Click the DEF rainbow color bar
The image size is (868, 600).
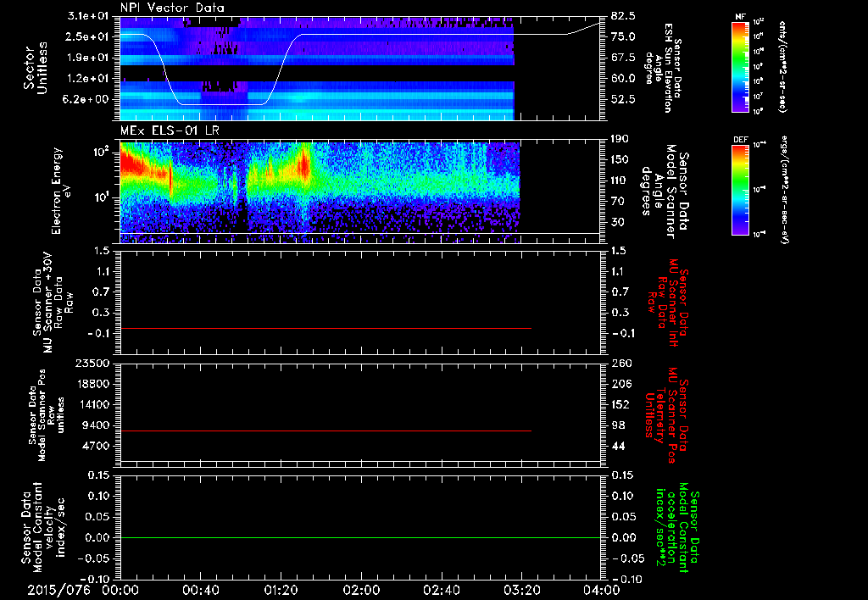coord(741,190)
